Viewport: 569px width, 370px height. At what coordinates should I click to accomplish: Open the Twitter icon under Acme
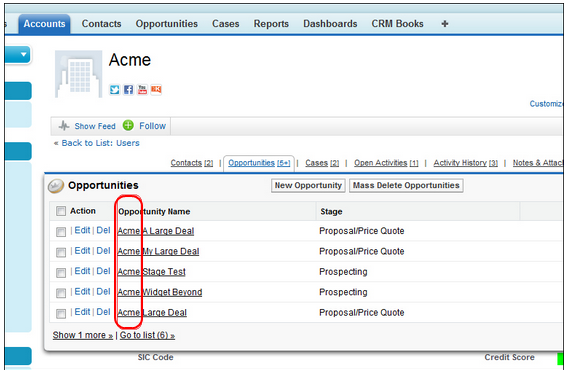pyautogui.click(x=115, y=89)
